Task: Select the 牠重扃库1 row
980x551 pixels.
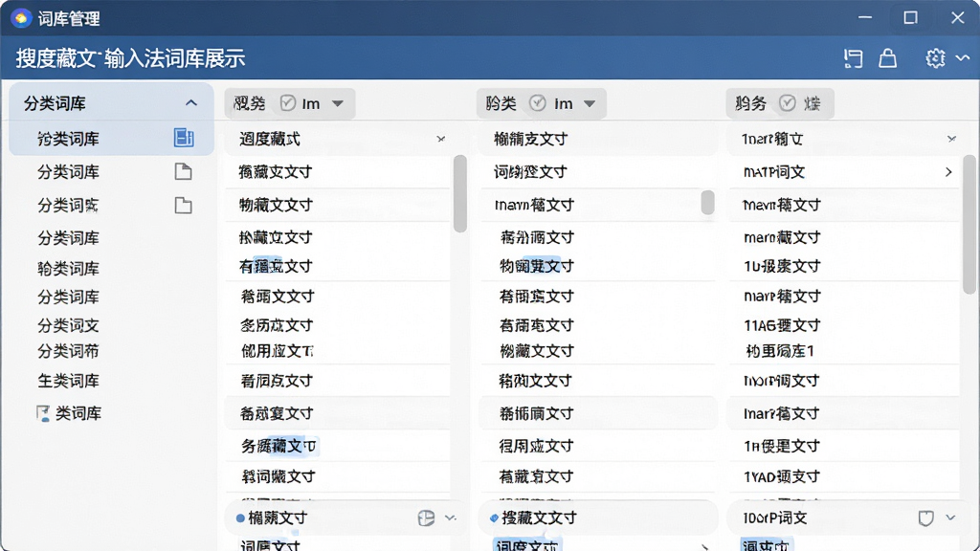Action: (x=844, y=351)
